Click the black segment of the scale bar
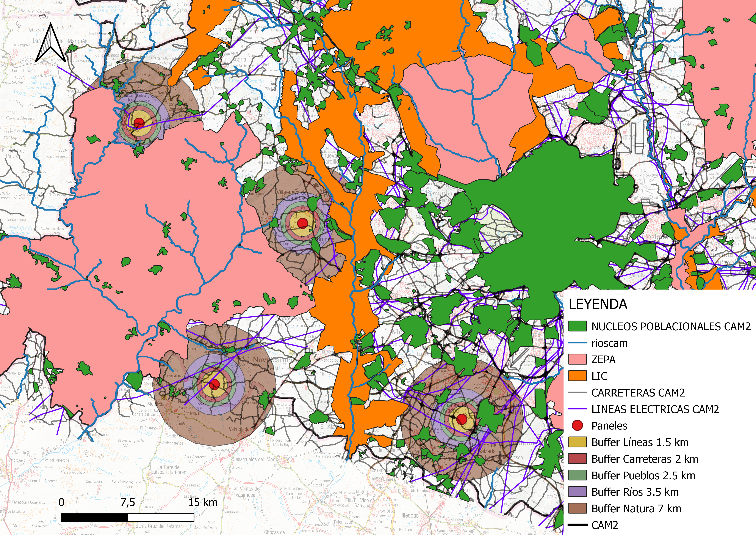Image resolution: width=756 pixels, height=535 pixels. click(94, 517)
